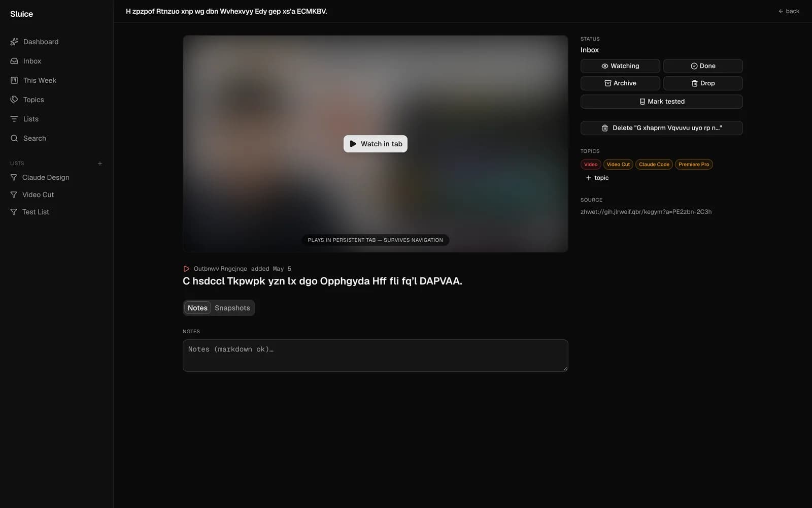
Task: Set status to Watching
Action: pyautogui.click(x=620, y=66)
